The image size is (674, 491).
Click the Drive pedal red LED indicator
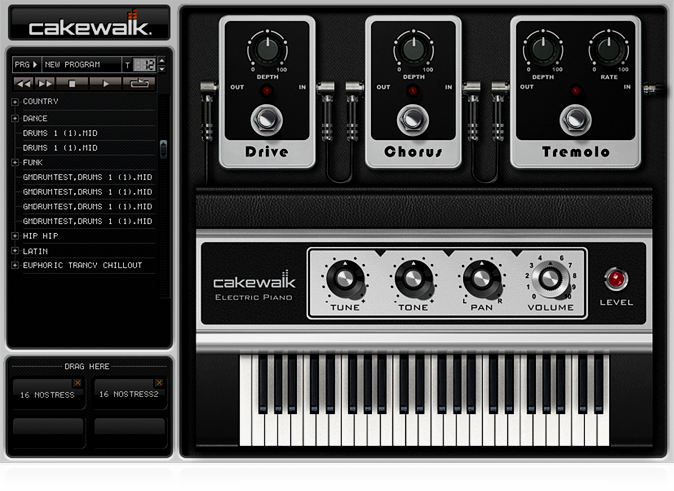pos(267,91)
